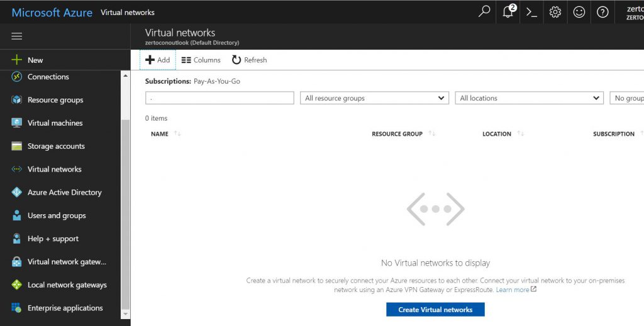Click the sidebar scroll up arrow
Image resolution: width=644 pixels, height=326 pixels.
point(126,76)
